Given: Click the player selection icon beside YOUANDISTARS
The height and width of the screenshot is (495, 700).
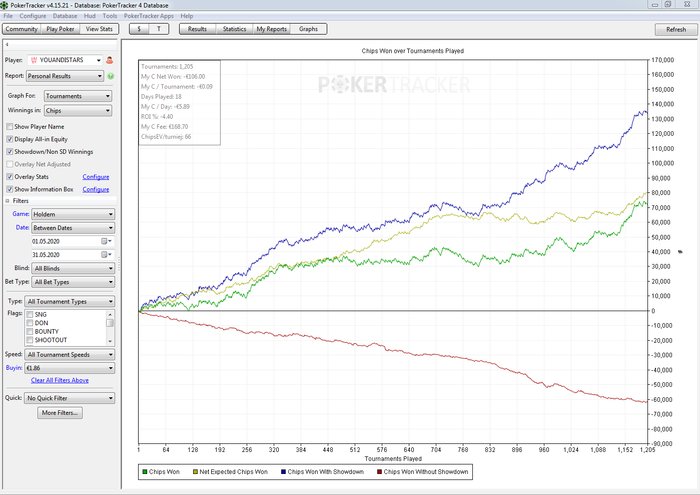Looking at the screenshot, I should pos(109,60).
